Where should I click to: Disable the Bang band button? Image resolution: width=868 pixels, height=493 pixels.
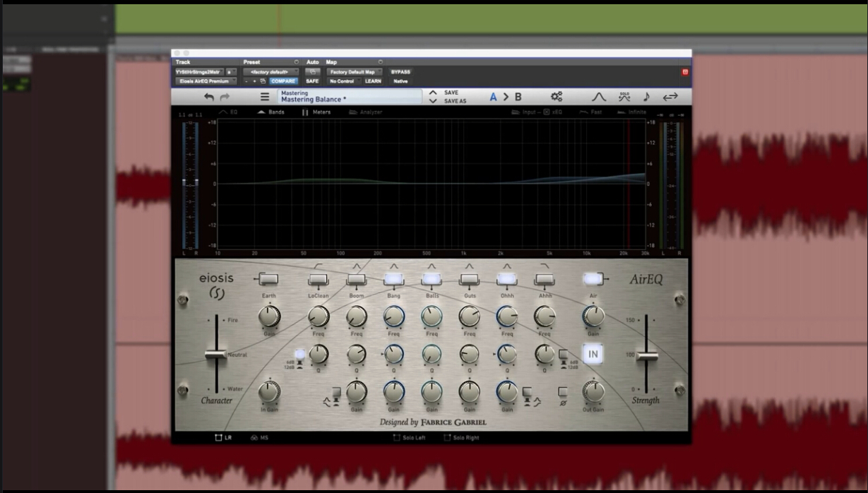tap(393, 279)
